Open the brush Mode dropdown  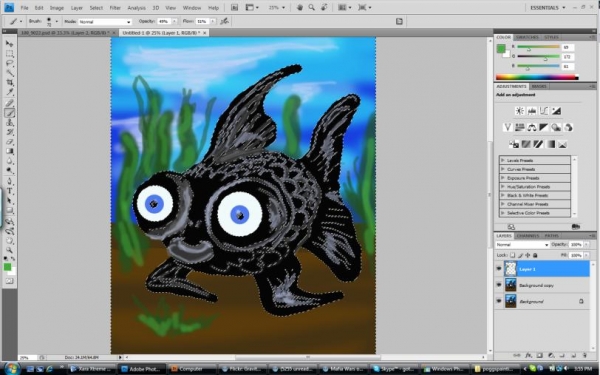104,22
